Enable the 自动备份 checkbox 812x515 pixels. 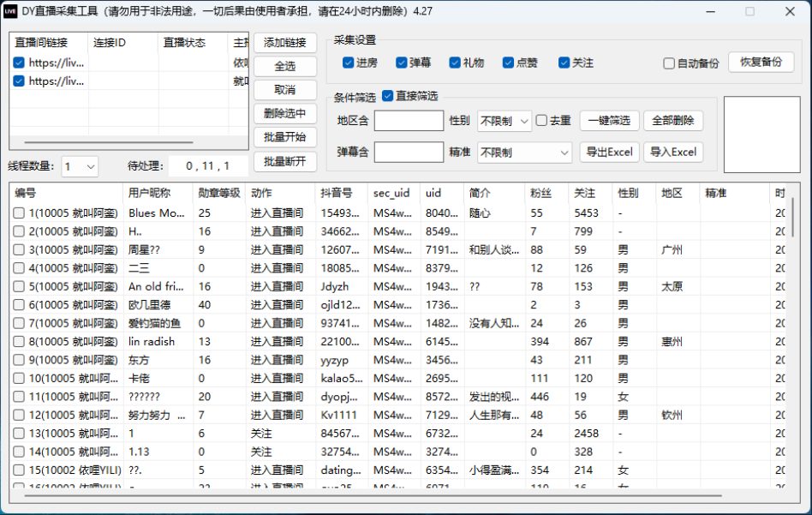click(669, 63)
